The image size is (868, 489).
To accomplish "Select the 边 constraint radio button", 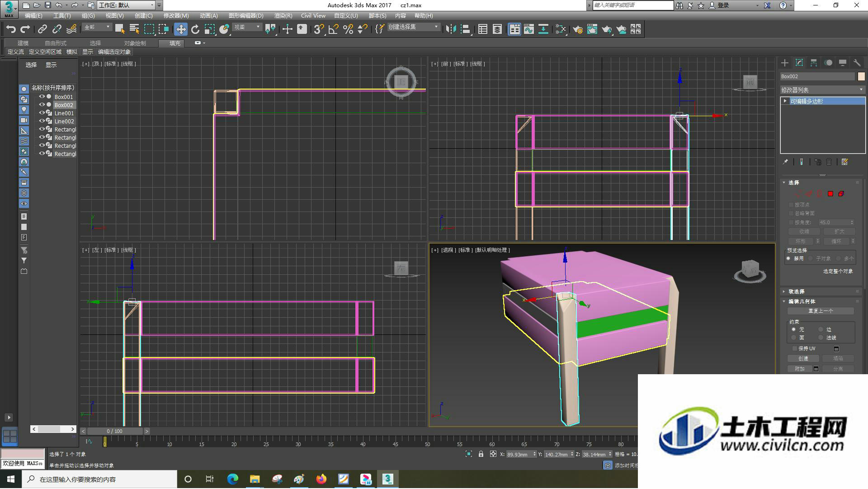I will (821, 329).
